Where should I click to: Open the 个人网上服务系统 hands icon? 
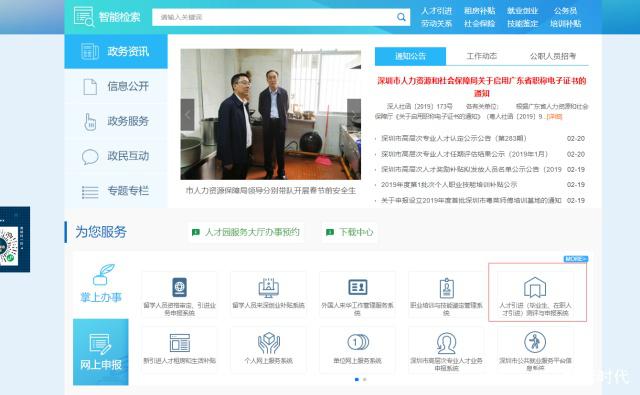[x=269, y=343]
